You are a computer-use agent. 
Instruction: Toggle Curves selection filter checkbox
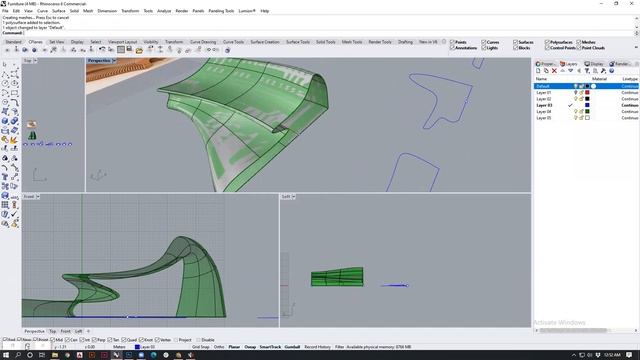click(484, 42)
